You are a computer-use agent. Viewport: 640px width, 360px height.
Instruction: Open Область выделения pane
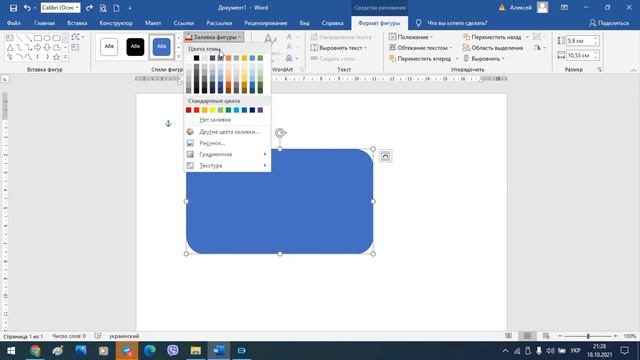(493, 48)
